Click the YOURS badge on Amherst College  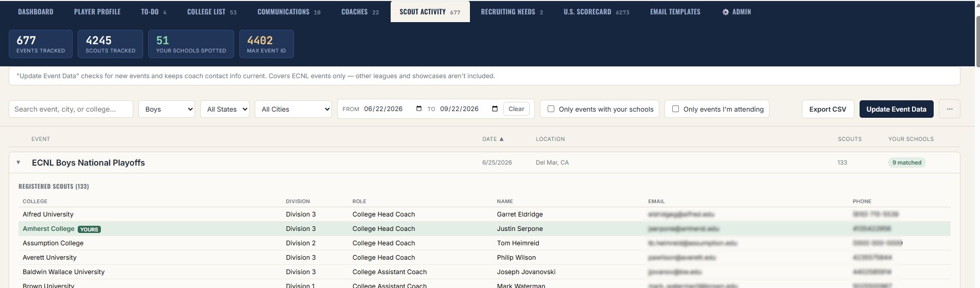(x=90, y=229)
